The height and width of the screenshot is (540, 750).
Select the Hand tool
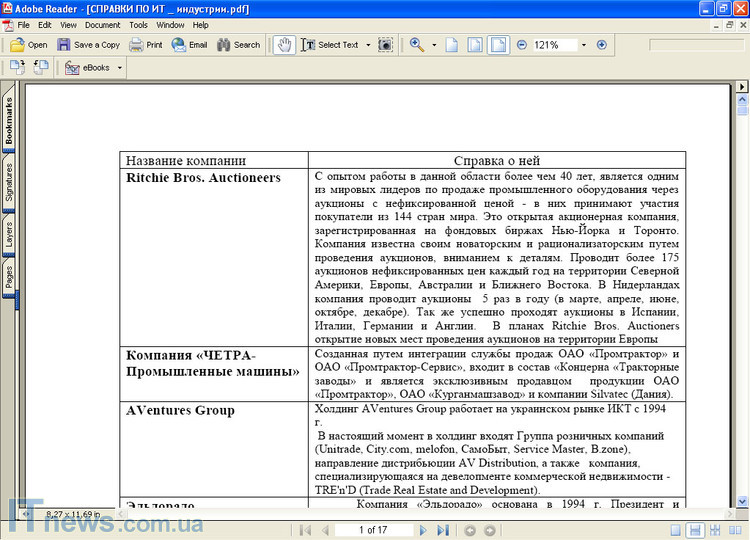tap(284, 45)
